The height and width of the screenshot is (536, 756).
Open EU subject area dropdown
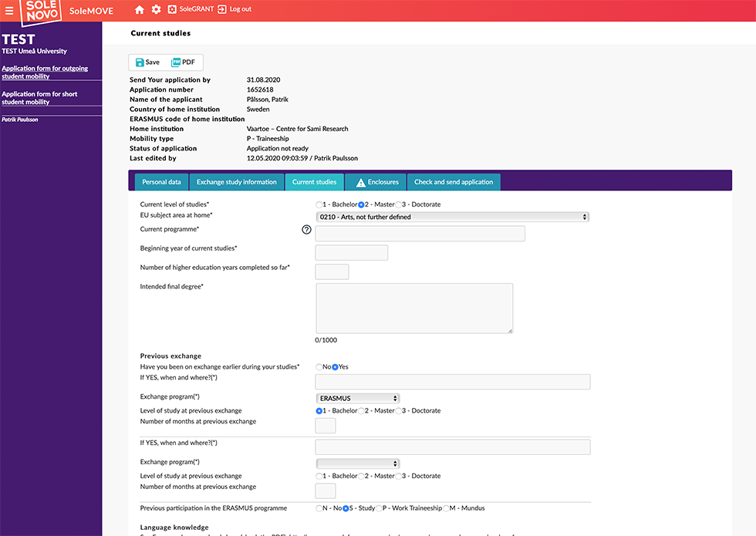[x=453, y=217]
